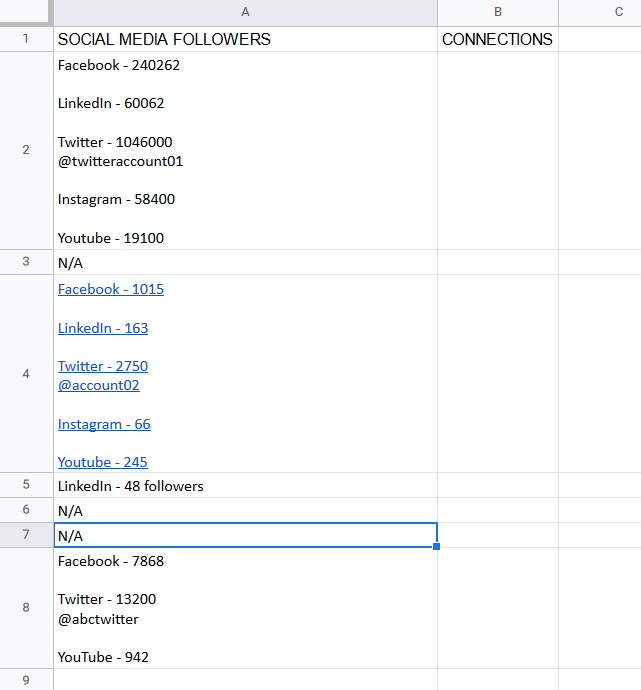641x690 pixels.
Task: Click the YouTube - 942 text
Action: point(103,657)
